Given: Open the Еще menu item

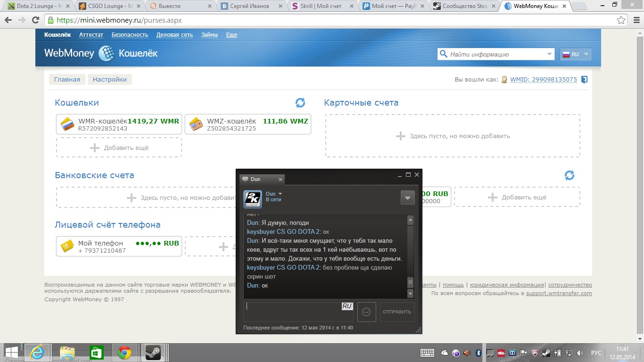Looking at the screenshot, I should pos(231,35).
